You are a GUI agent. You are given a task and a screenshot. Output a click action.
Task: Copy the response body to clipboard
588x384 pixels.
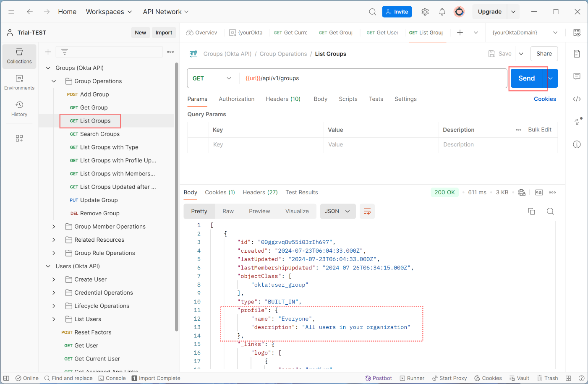pos(531,211)
